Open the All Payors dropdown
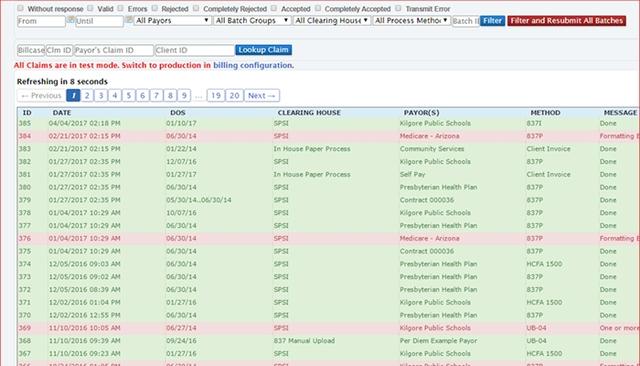This screenshot has width=640, height=366. coord(172,20)
